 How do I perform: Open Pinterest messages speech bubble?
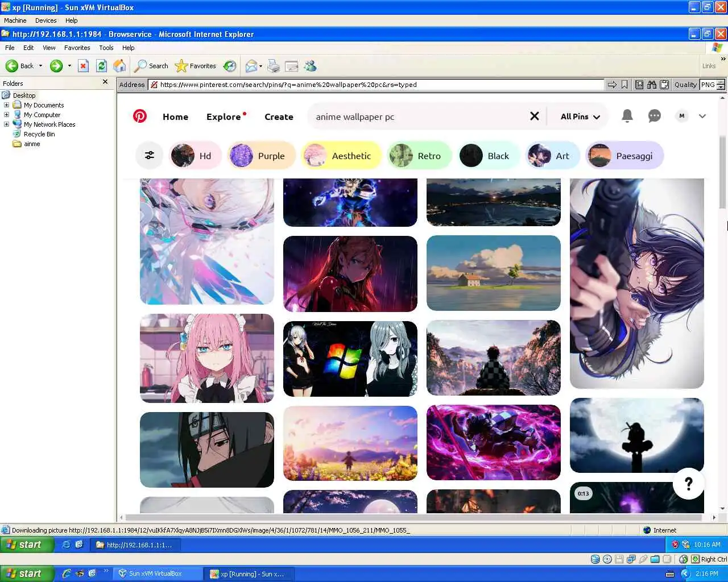[x=655, y=116]
